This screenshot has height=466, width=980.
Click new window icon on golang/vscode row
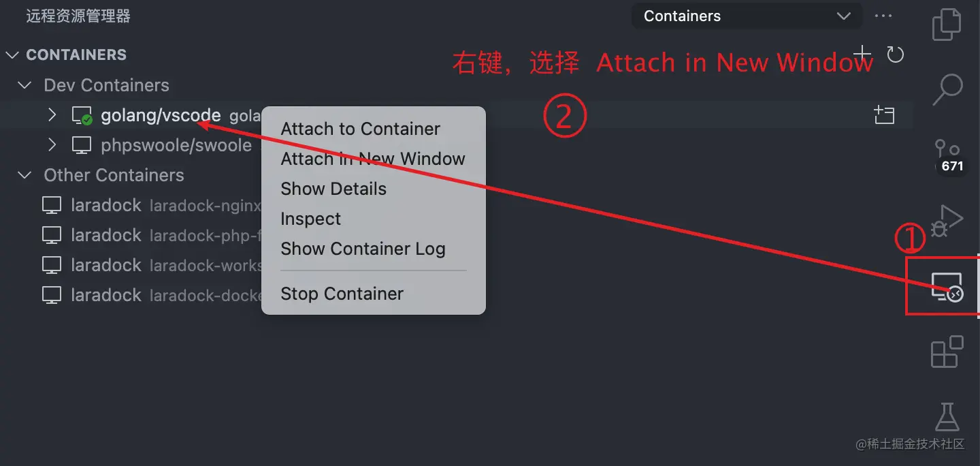tap(884, 115)
